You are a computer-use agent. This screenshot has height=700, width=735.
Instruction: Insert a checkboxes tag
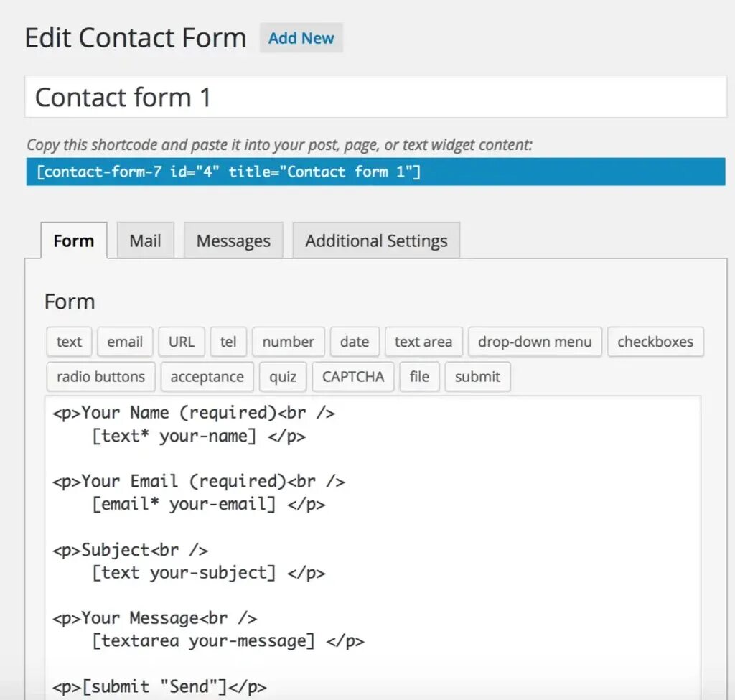tap(655, 342)
